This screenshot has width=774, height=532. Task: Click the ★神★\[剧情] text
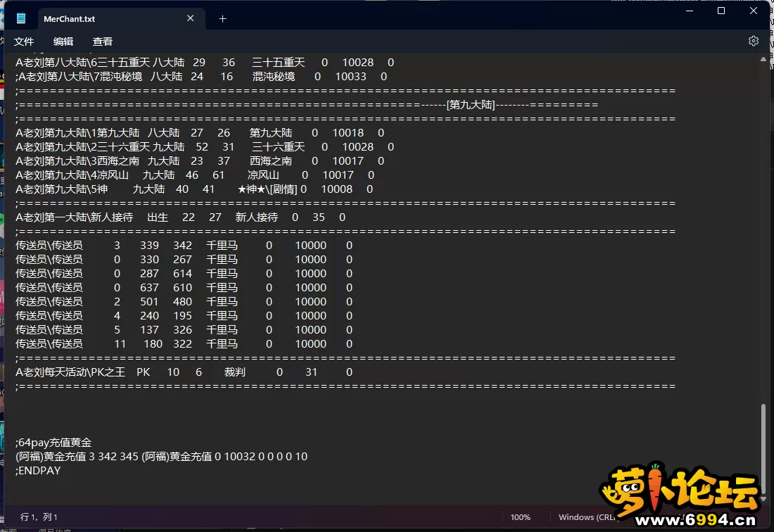pyautogui.click(x=267, y=189)
